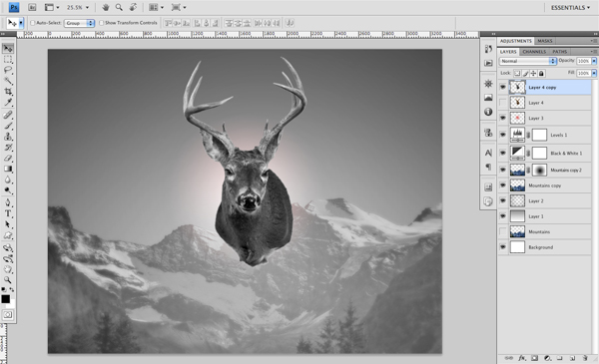Select the Eraser tool

8,158
